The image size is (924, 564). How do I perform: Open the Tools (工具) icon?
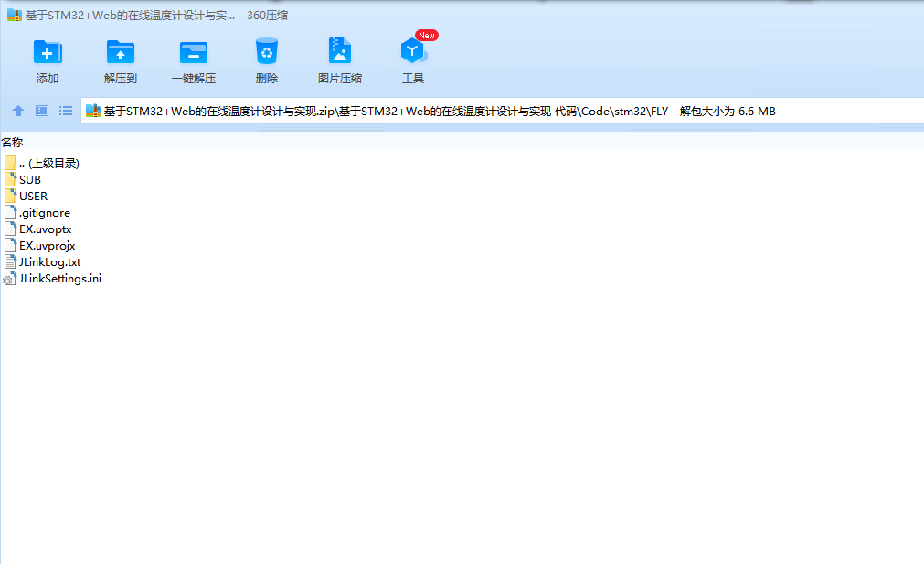click(x=413, y=50)
